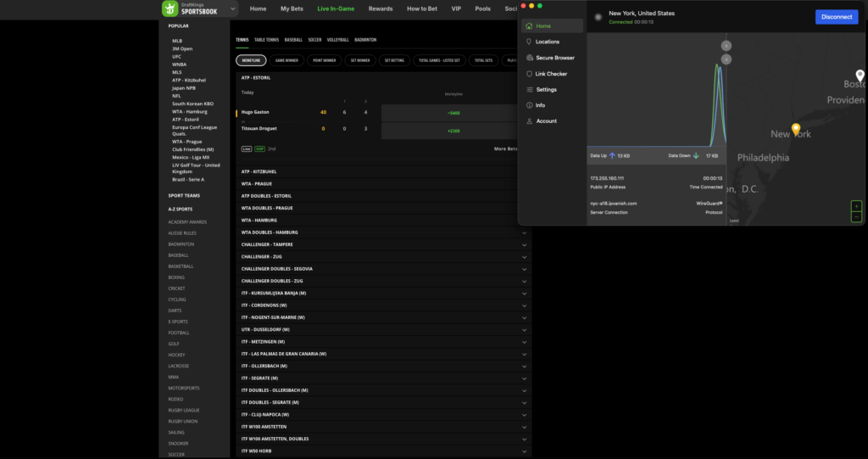Select the Total Sets bet filter

484,60
